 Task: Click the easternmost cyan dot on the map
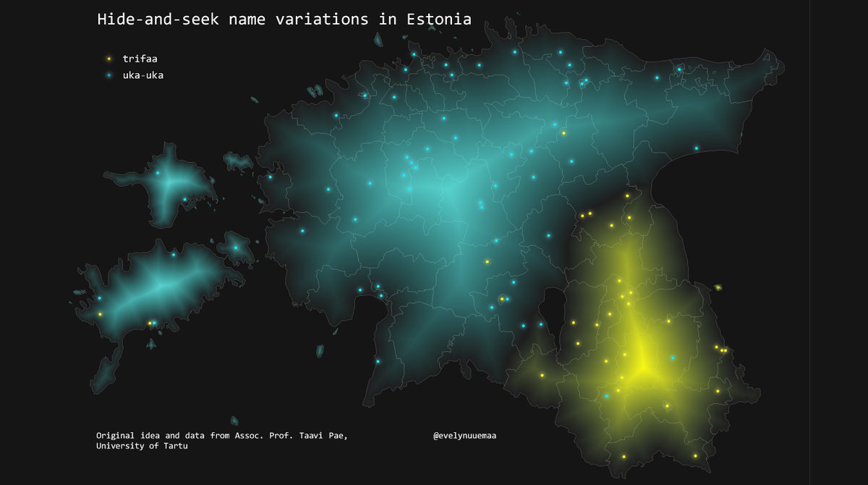pyautogui.click(x=697, y=148)
